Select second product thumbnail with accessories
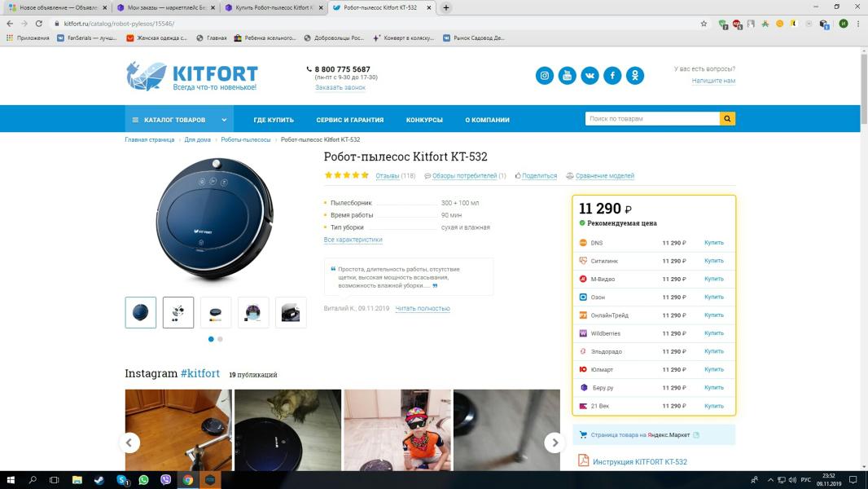The width and height of the screenshot is (868, 489). click(178, 312)
